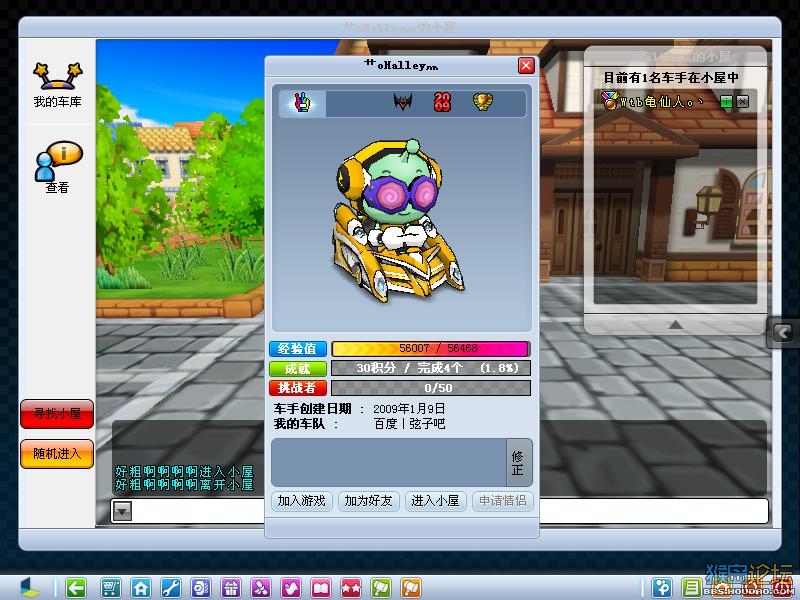Click the 经验值 experience progress bar
This screenshot has height=600, width=800.
(431, 349)
